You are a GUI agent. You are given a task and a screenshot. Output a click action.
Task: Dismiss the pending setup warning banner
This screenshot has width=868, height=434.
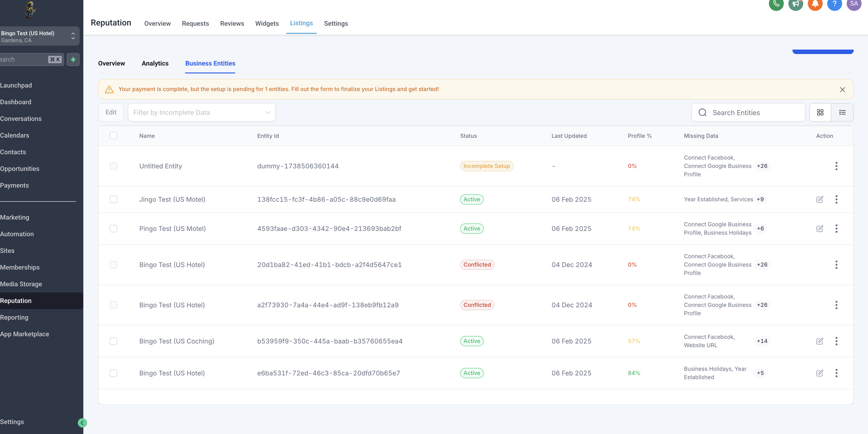tap(842, 89)
